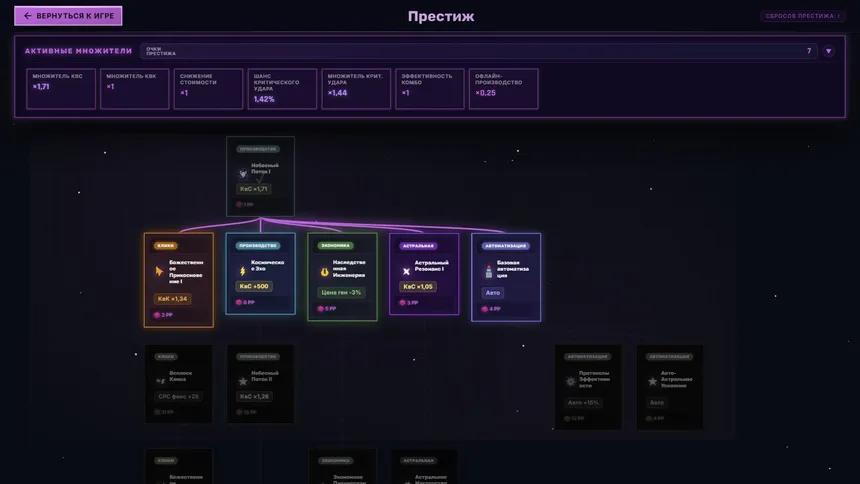Click the green ЭКОНОМИКА category tag
This screenshot has height=484, width=860.
pyautogui.click(x=336, y=246)
